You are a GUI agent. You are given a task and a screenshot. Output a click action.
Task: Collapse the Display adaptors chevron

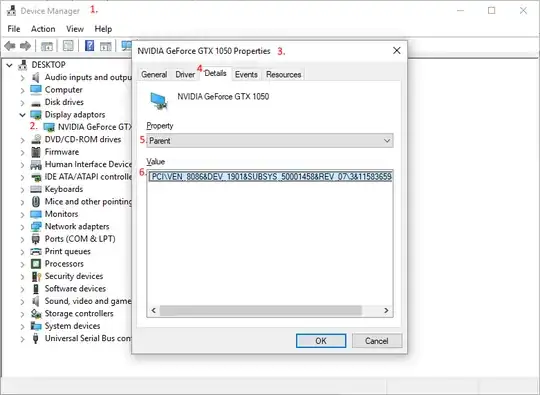22,115
